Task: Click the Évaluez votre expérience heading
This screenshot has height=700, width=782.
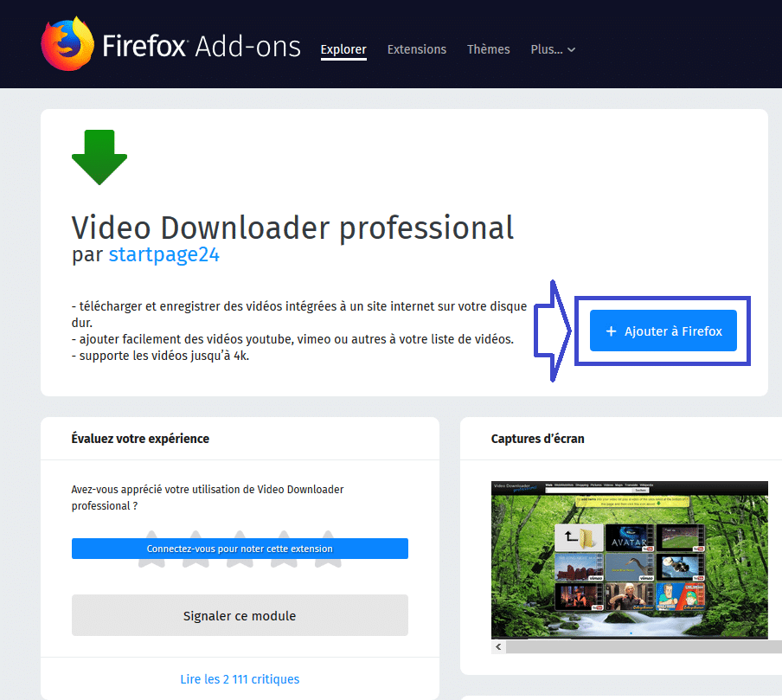Action: pyautogui.click(x=140, y=439)
